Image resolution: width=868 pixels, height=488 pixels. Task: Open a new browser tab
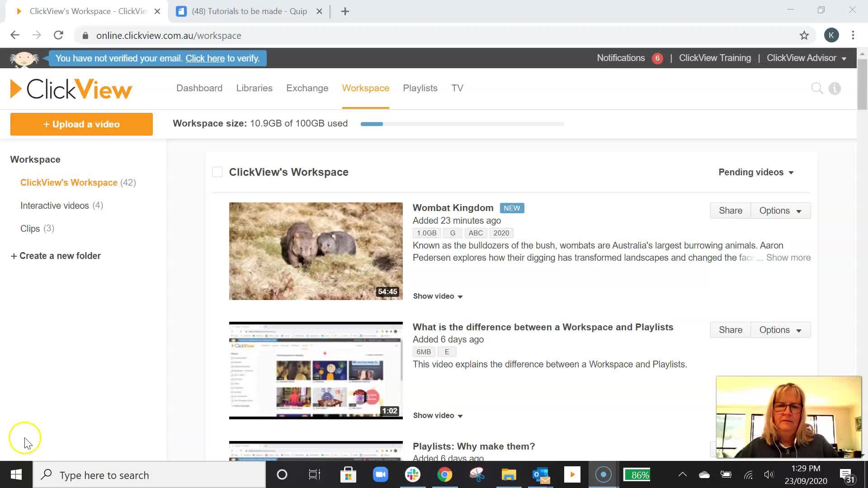(345, 11)
